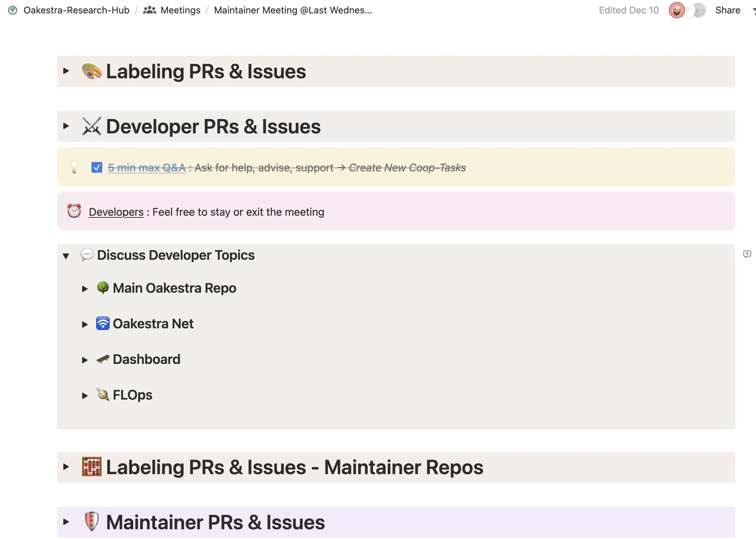Click the crossed swords emoji icon
The width and height of the screenshot is (756, 539).
click(x=91, y=126)
